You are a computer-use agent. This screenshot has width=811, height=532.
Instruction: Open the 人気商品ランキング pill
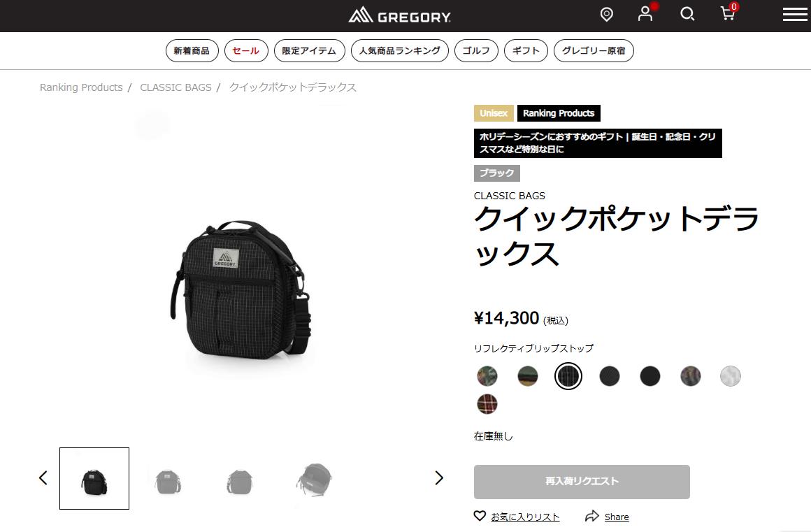click(400, 50)
